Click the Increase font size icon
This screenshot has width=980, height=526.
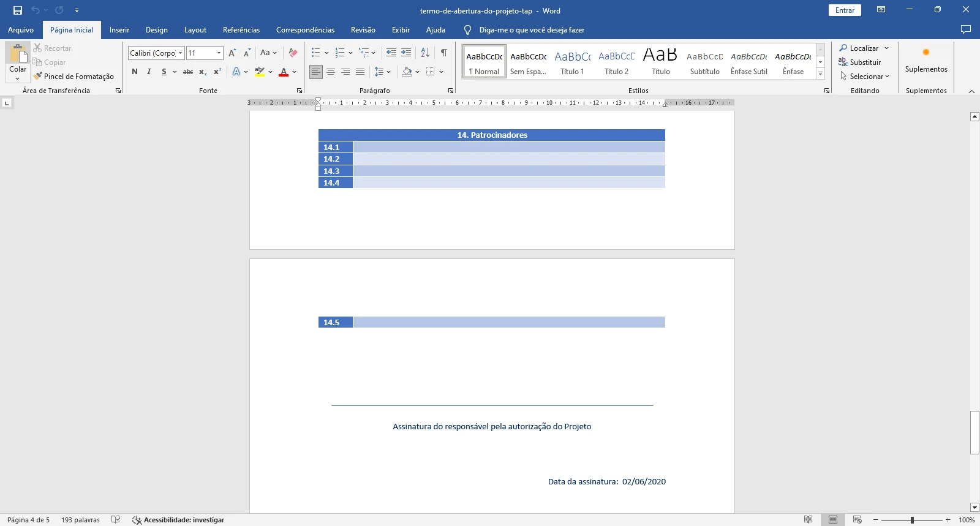[x=232, y=53]
